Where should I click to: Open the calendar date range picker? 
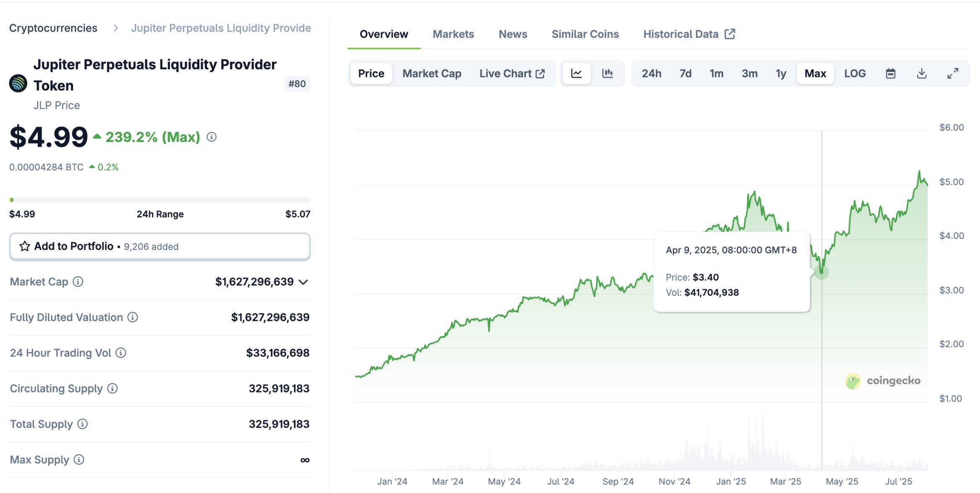coord(890,74)
